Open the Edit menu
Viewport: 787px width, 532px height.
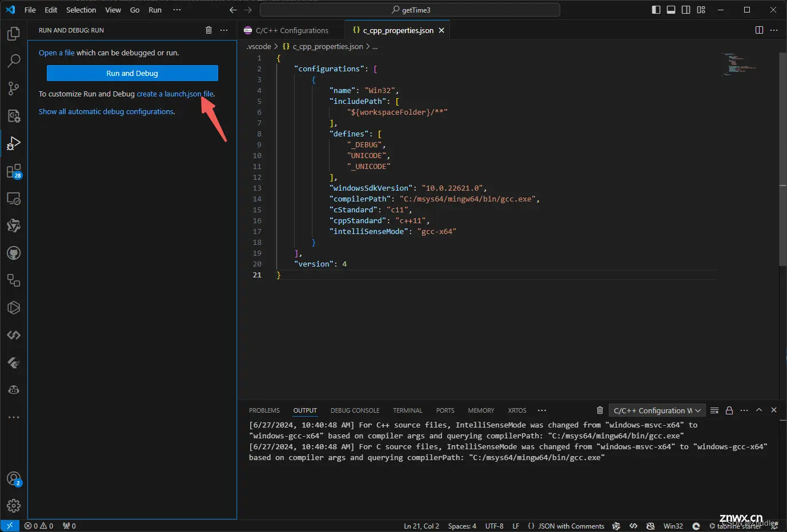tap(51, 10)
